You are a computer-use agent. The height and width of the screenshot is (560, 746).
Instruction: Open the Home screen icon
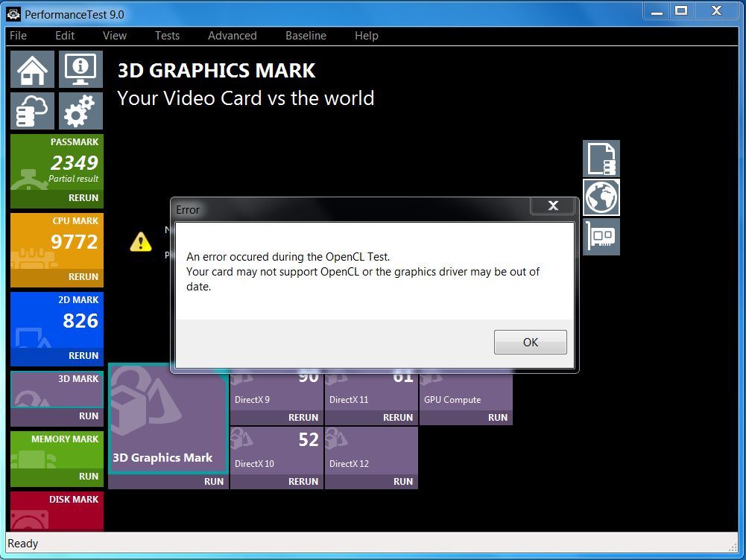[32, 69]
